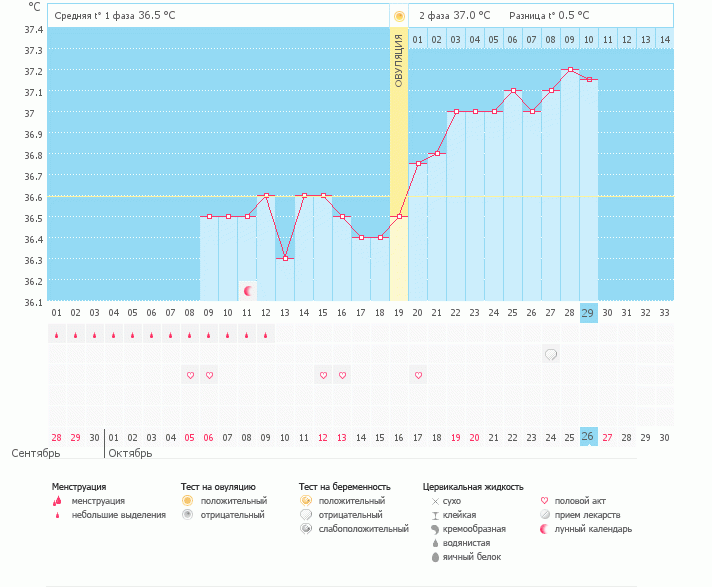Click the 'Октябрь' month label

[x=130, y=453]
